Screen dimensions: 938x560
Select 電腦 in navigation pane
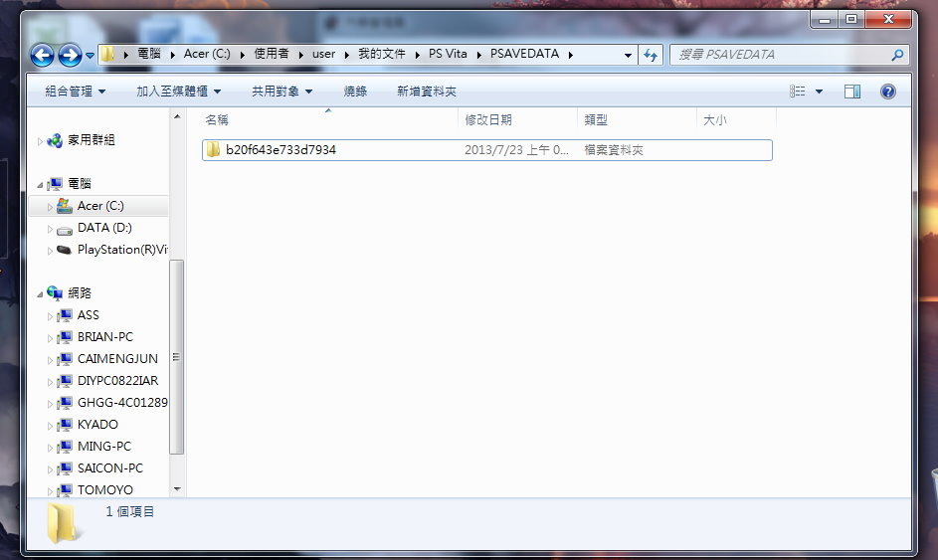click(x=80, y=184)
